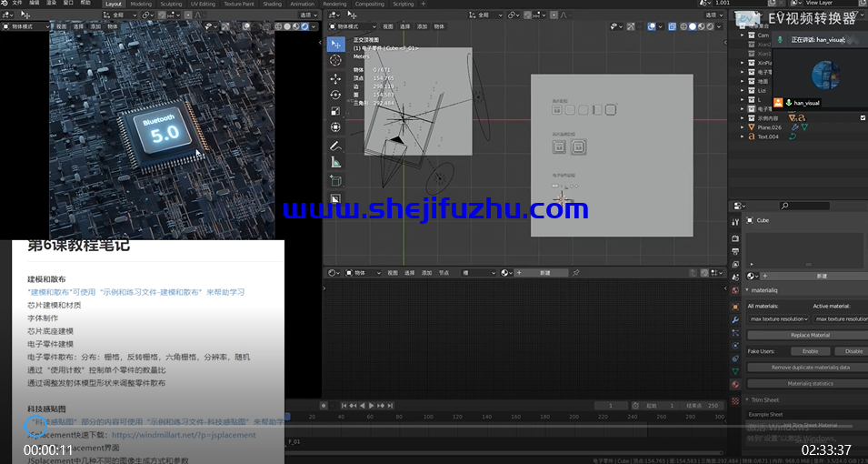Click the pin icon in the node editor header
The image size is (868, 464).
click(576, 273)
